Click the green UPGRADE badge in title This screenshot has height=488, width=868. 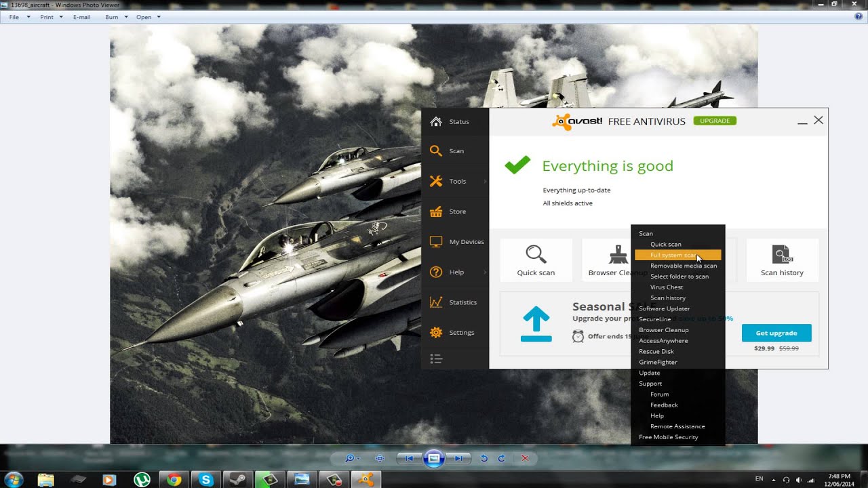[x=715, y=121]
